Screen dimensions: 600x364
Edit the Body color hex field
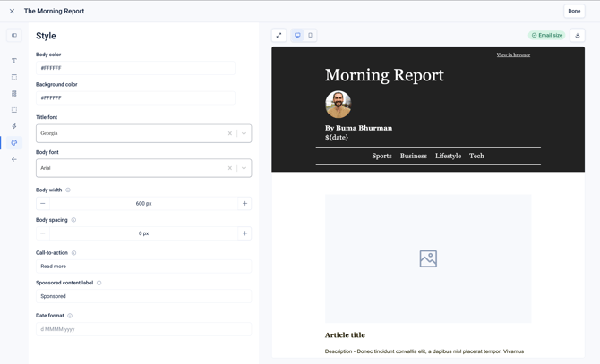(135, 68)
